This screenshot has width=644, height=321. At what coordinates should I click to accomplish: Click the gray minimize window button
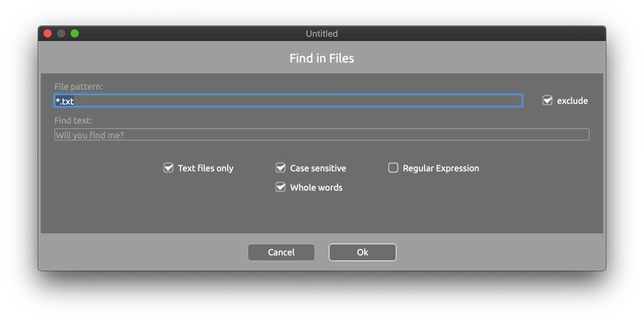click(61, 33)
